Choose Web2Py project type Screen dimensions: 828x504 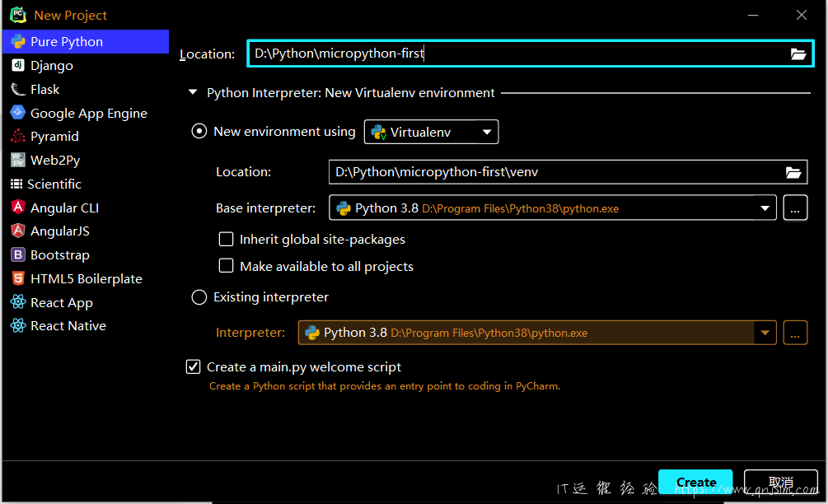(86, 160)
